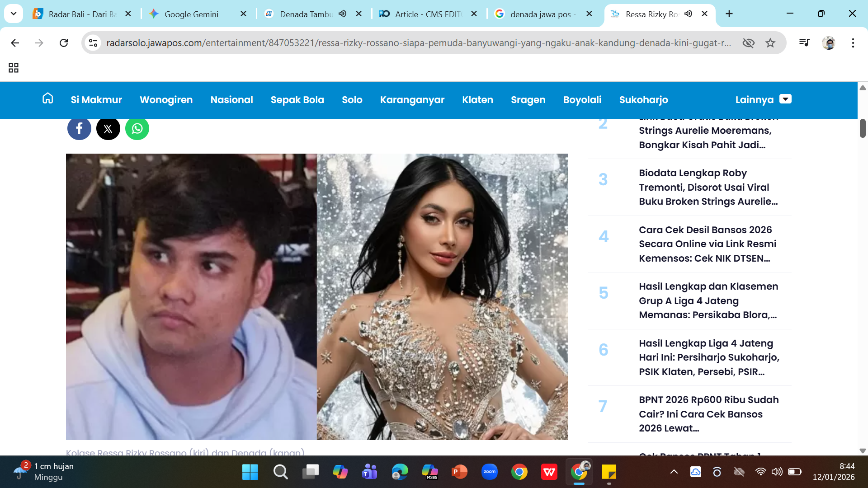
Task: Open the tab search chevron
Action: click(13, 14)
